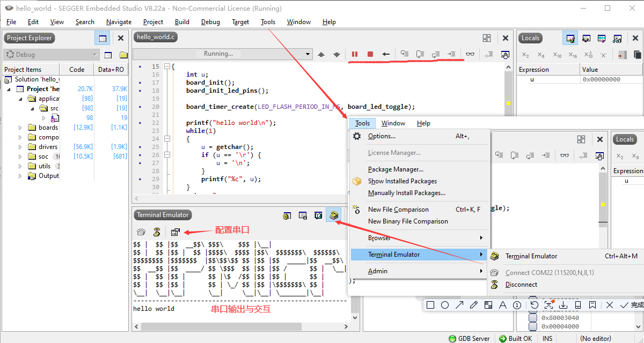Image resolution: width=644 pixels, height=343 pixels.
Task: Toggle the highlighted Locals window view icon
Action: (x=570, y=38)
